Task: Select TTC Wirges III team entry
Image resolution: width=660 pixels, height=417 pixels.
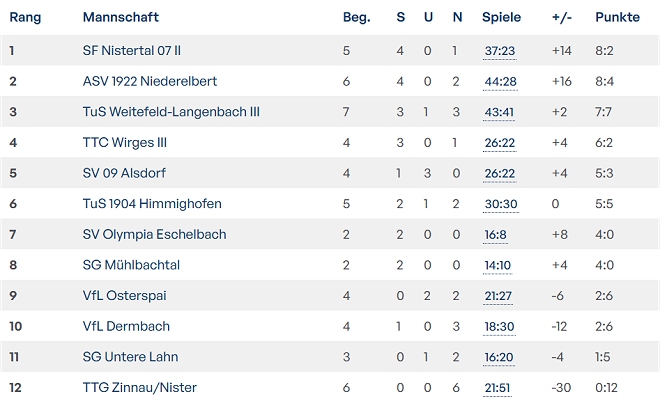Action: pos(125,143)
